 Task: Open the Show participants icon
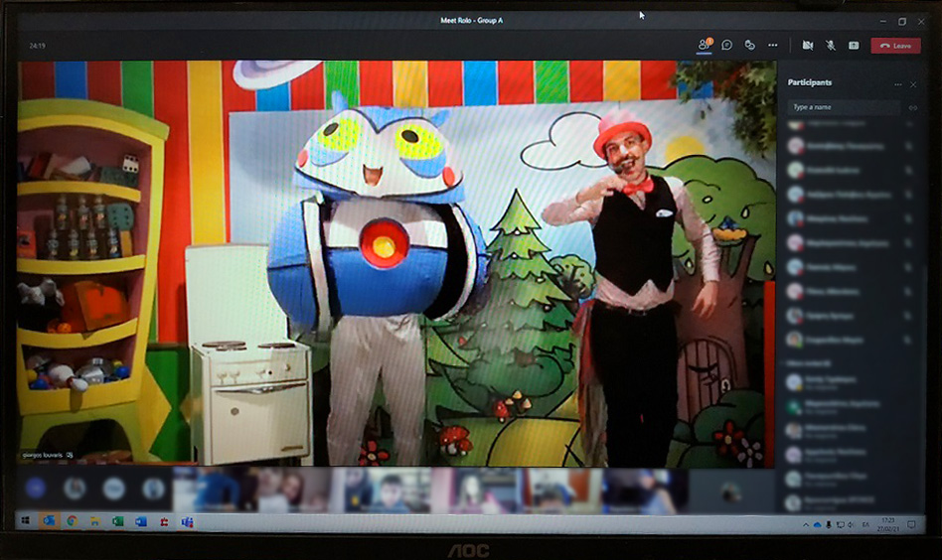705,45
